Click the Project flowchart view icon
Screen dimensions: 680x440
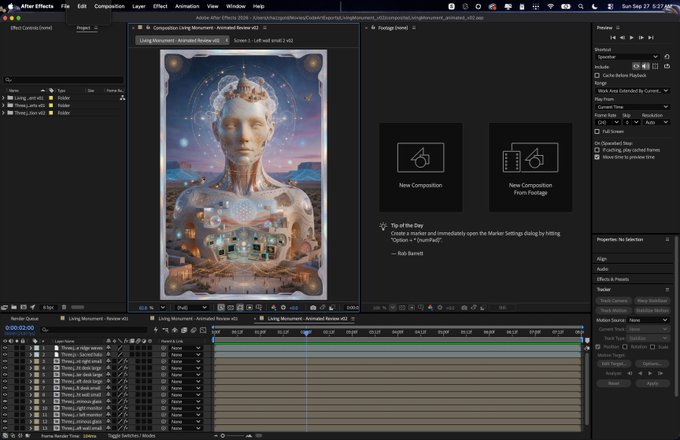click(x=122, y=98)
